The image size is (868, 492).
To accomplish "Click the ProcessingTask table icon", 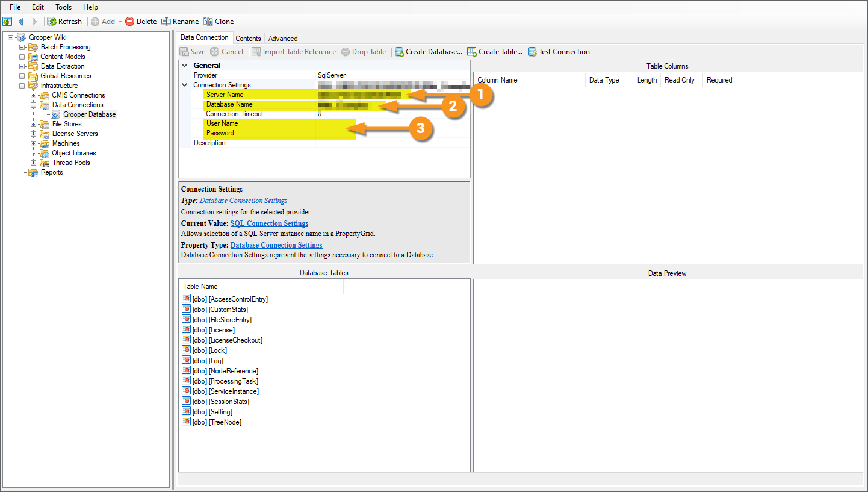I will tap(186, 381).
